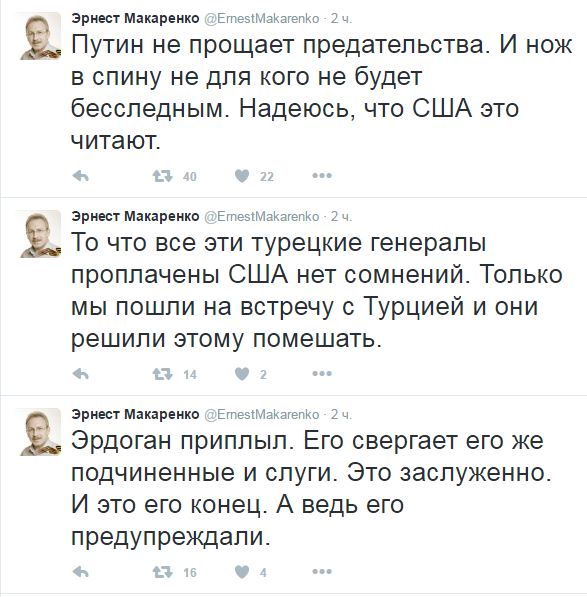Reply to the Эрдоган приплыл tweet

(x=80, y=572)
